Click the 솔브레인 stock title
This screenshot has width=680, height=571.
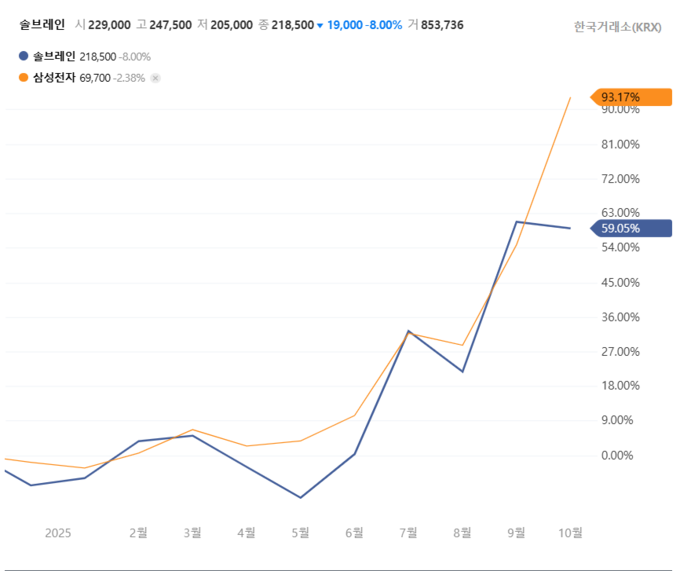[x=41, y=24]
